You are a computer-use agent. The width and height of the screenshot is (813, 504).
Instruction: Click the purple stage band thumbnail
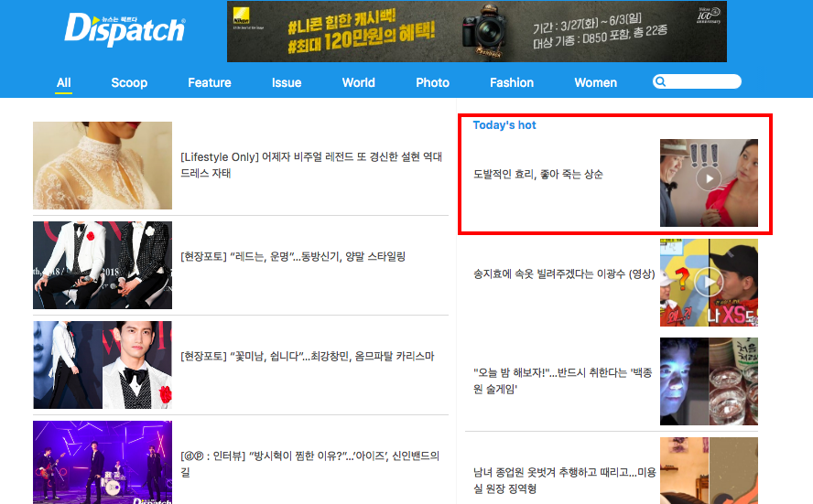tap(103, 462)
